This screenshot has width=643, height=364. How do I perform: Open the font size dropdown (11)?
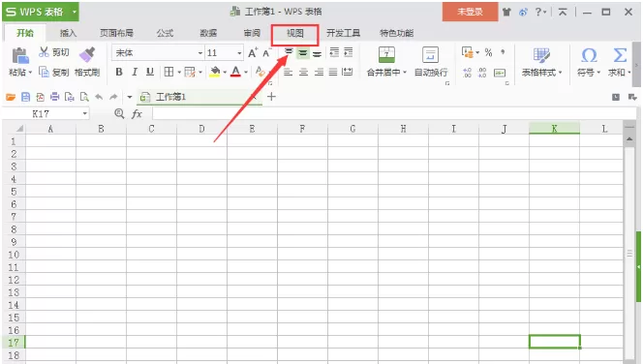point(239,53)
